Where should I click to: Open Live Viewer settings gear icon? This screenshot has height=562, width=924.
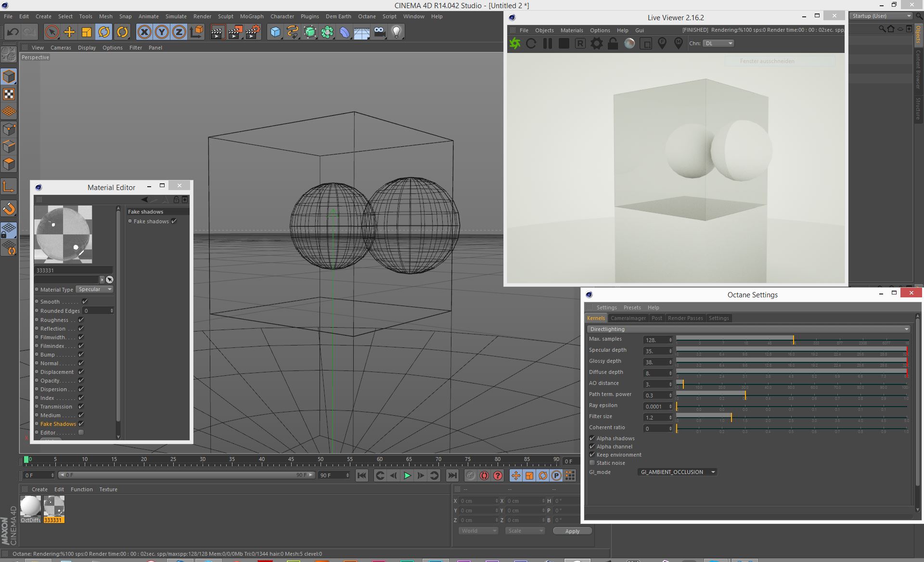click(597, 43)
